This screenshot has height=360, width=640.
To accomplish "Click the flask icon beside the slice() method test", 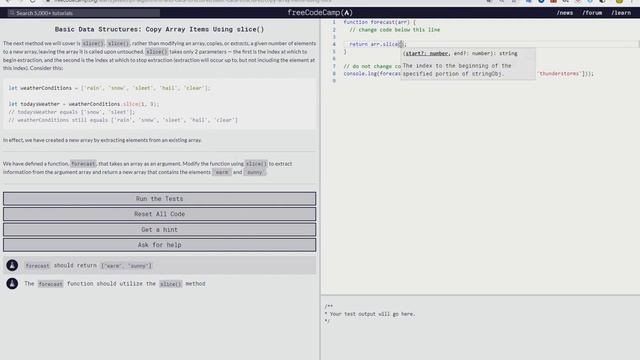I will (x=12, y=283).
